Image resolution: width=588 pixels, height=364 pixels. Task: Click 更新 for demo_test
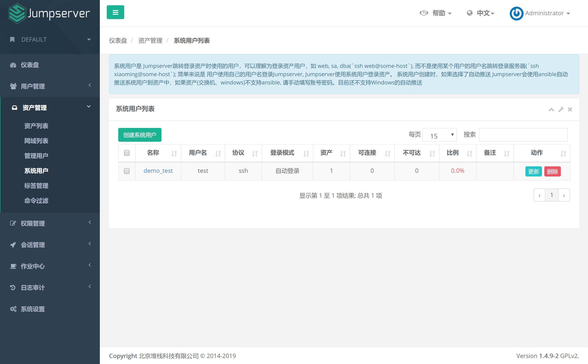click(x=533, y=171)
